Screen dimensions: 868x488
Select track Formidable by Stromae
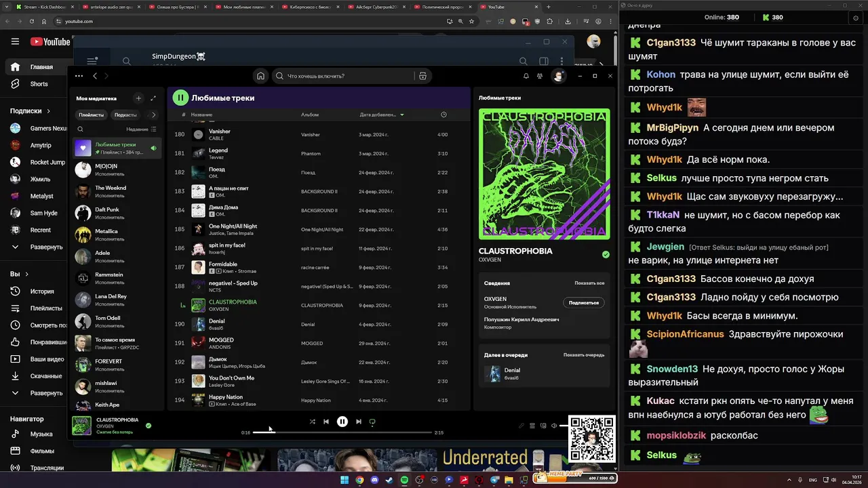(319, 267)
